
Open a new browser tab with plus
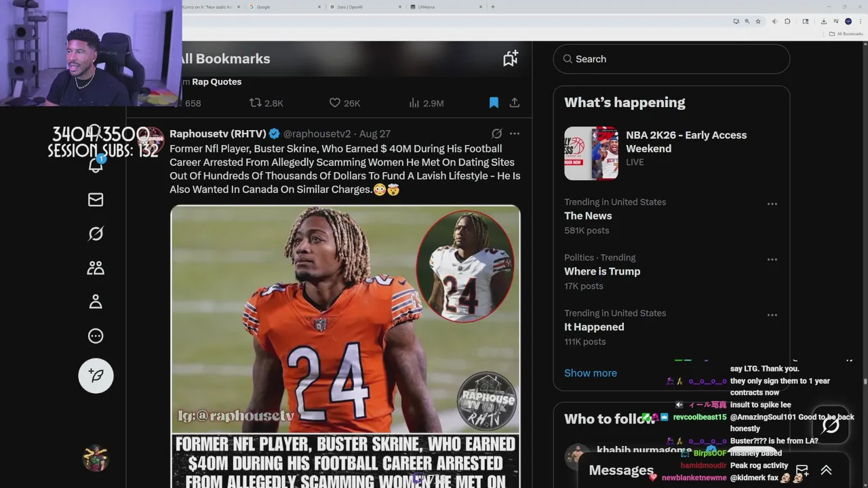point(493,7)
